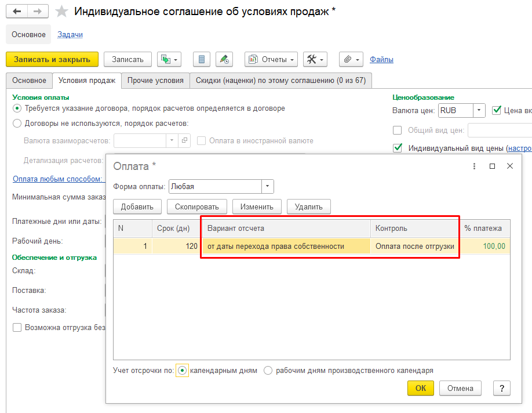Viewport: 532px width, 413px height.
Task: Expand the 'Форма оплаты' dropdown
Action: (267, 186)
